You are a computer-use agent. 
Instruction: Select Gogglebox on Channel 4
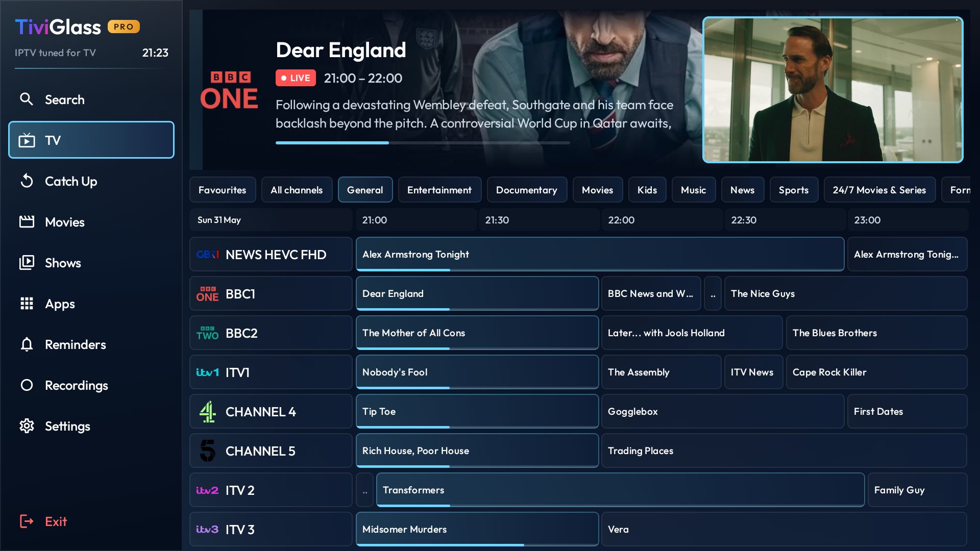click(x=723, y=411)
